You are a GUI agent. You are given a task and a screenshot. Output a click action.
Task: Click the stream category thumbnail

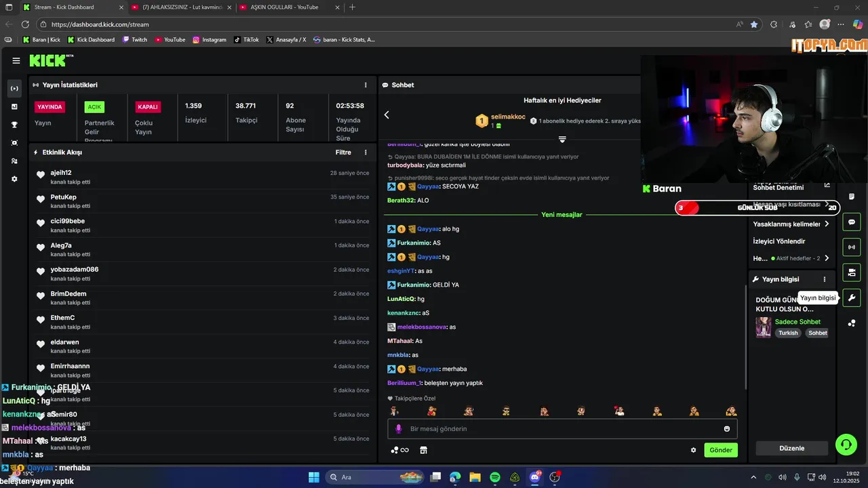764,327
